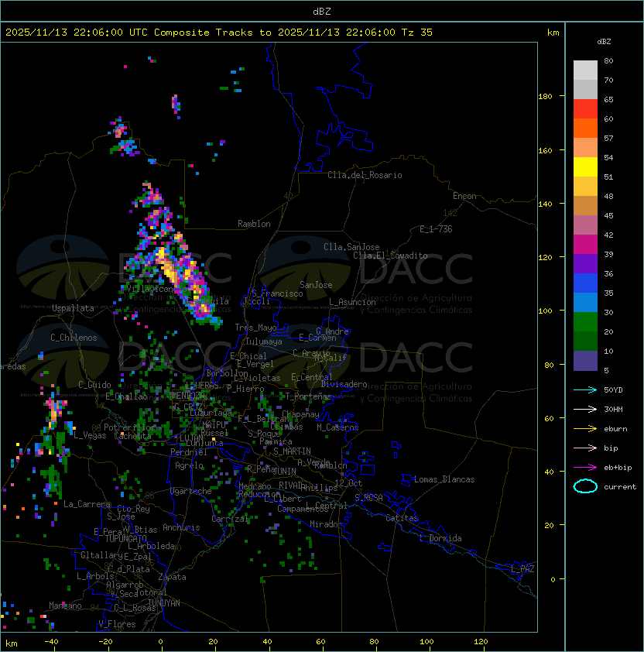This screenshot has height=652, width=644.
Task: Click the 'Zapata' map label
Action: tap(172, 577)
